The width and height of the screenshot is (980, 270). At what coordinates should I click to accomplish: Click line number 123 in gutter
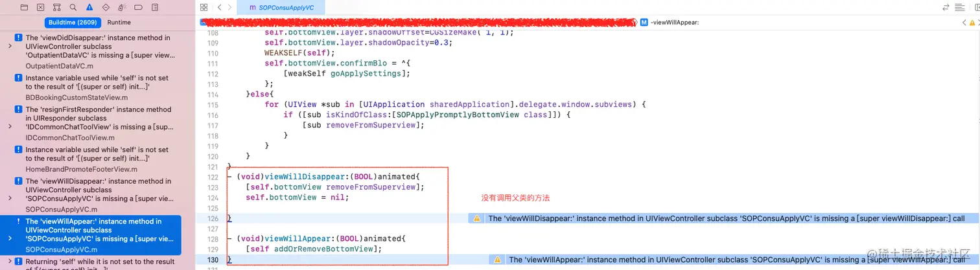pos(213,186)
